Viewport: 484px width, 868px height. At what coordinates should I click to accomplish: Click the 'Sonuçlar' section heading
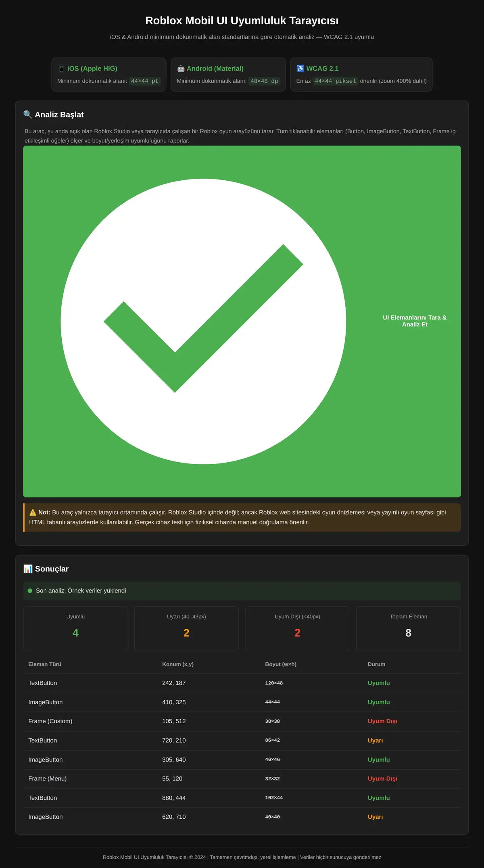pyautogui.click(x=52, y=569)
